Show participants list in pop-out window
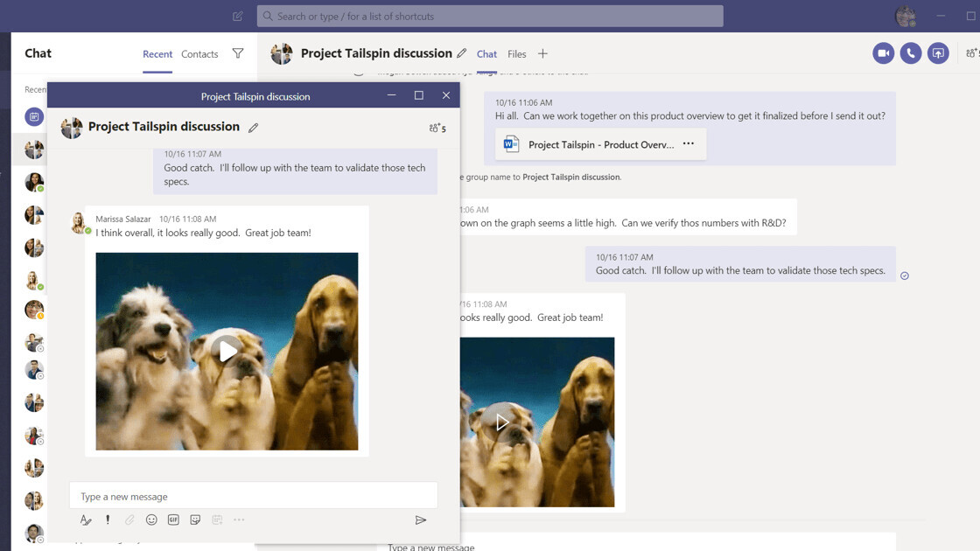This screenshot has width=980, height=551. tap(437, 128)
